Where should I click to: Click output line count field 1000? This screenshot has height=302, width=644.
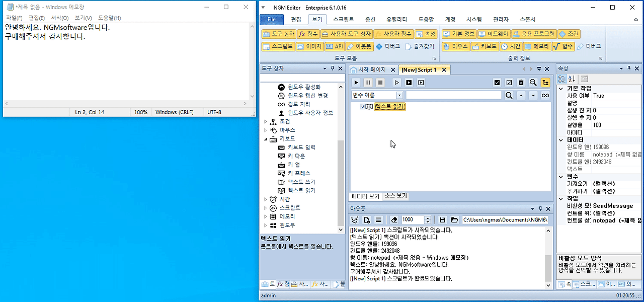(x=413, y=219)
